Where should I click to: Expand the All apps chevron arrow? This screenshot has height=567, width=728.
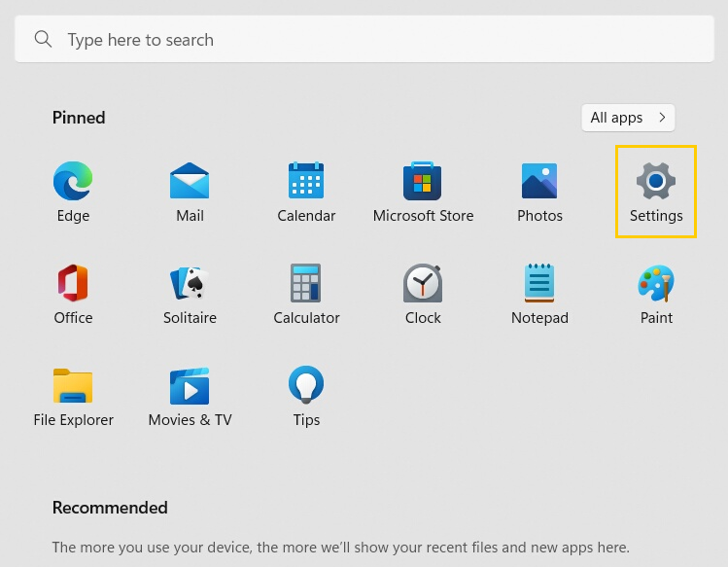pyautogui.click(x=662, y=118)
